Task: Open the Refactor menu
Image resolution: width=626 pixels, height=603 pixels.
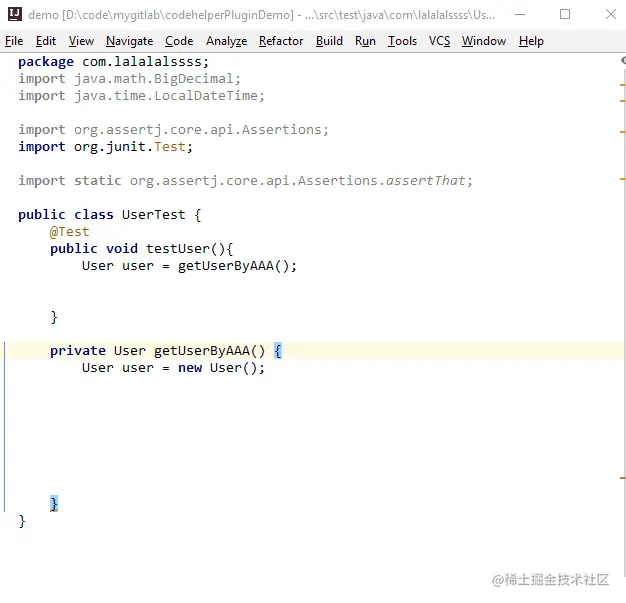Action: point(281,41)
